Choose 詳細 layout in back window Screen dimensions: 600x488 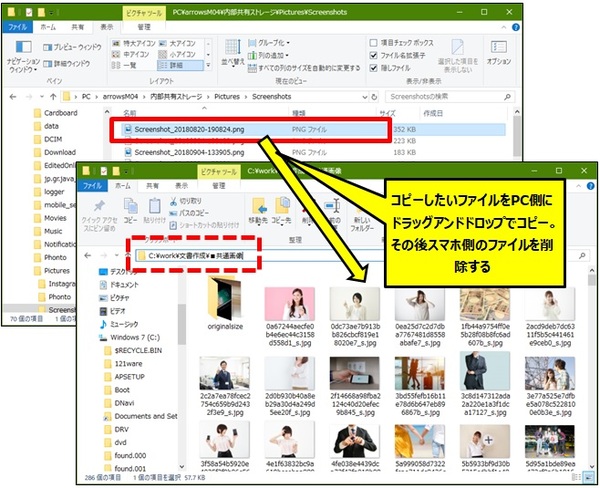(x=180, y=65)
